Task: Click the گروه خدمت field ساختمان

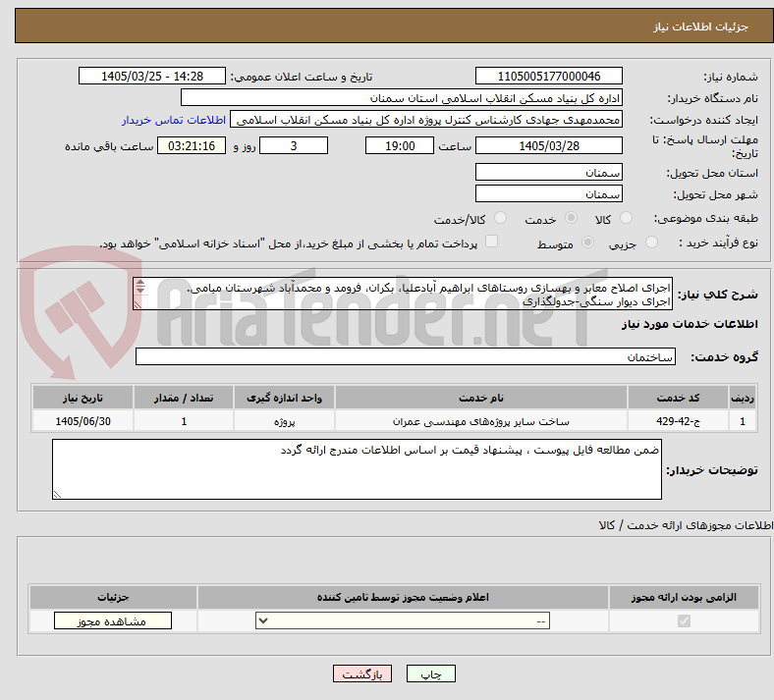Action: (406, 356)
